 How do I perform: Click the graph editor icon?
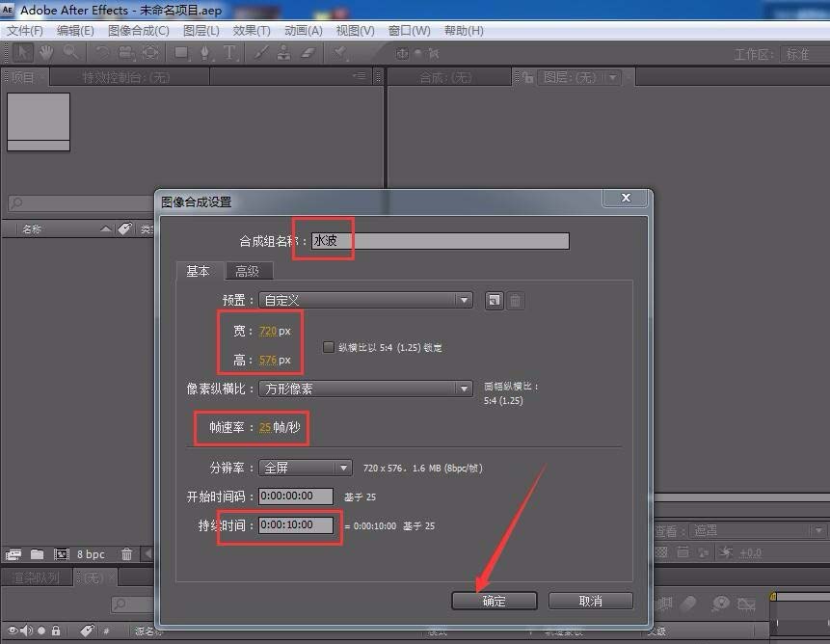(x=746, y=604)
